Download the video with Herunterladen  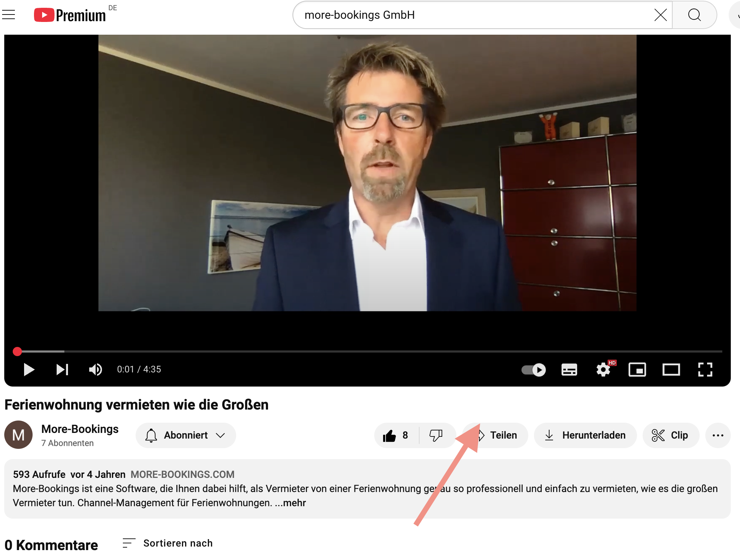tap(585, 435)
